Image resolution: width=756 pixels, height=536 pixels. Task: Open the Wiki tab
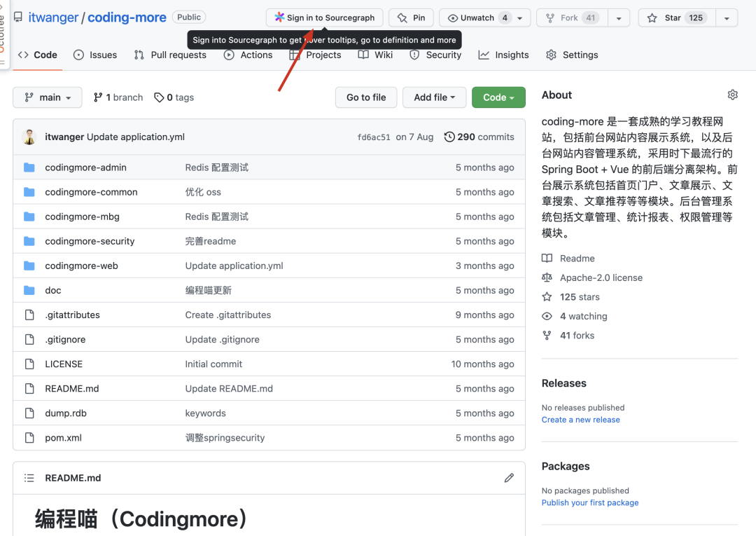[376, 55]
